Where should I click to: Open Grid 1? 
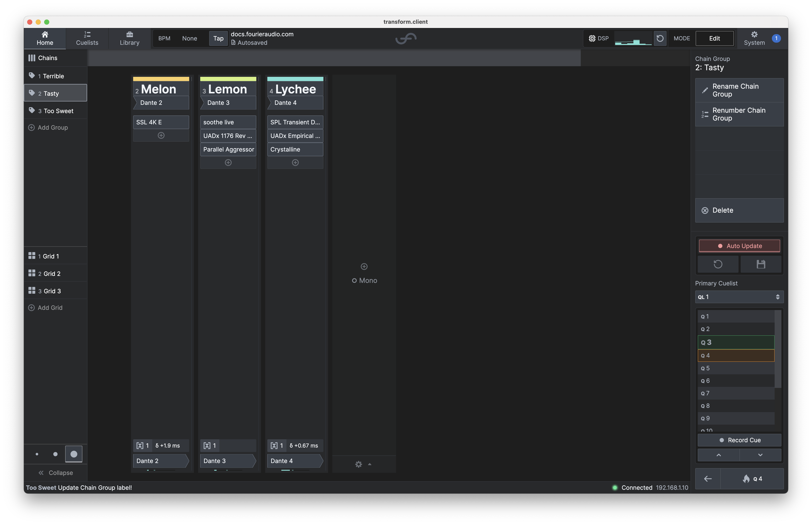(56, 256)
